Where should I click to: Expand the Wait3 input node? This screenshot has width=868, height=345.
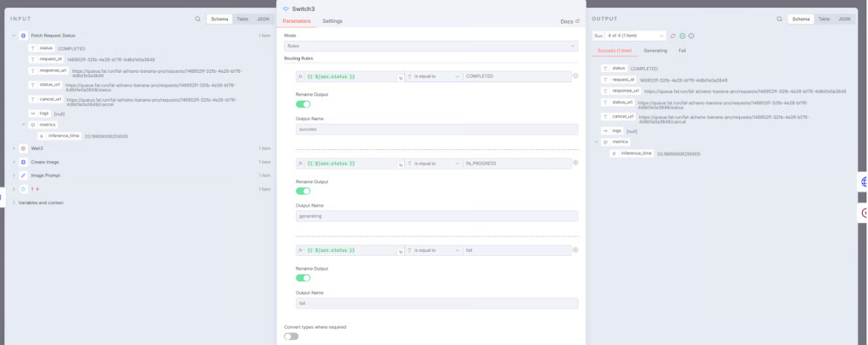point(14,148)
